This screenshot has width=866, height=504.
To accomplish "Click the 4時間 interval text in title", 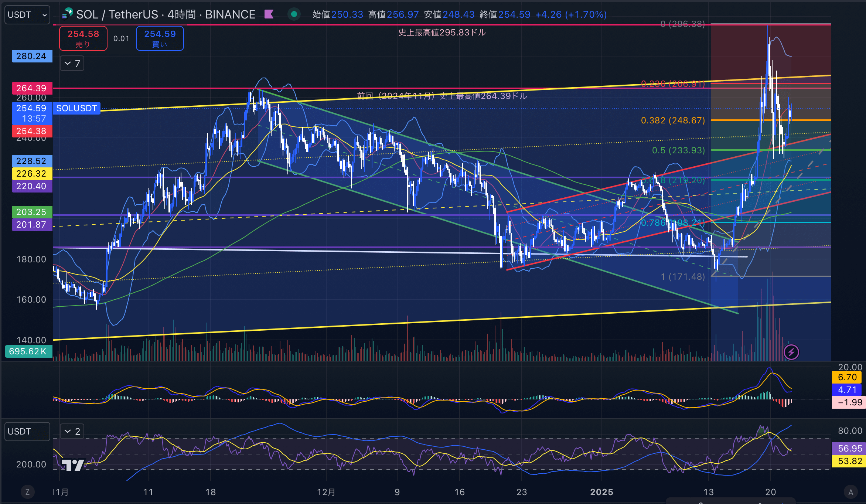I will [x=182, y=14].
